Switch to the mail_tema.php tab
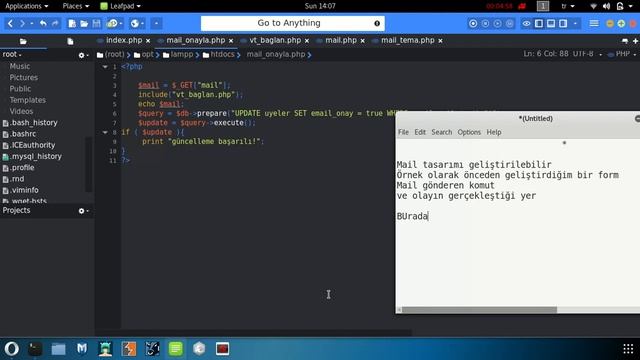 tap(407, 40)
